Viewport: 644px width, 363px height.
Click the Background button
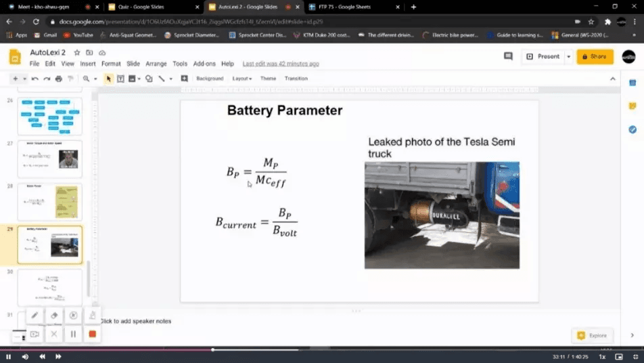pyautogui.click(x=210, y=79)
